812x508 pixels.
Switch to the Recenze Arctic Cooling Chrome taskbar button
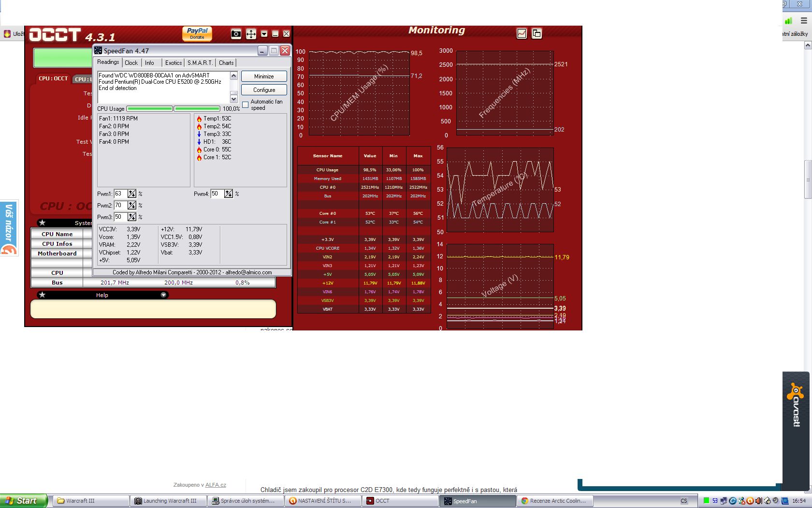point(556,501)
